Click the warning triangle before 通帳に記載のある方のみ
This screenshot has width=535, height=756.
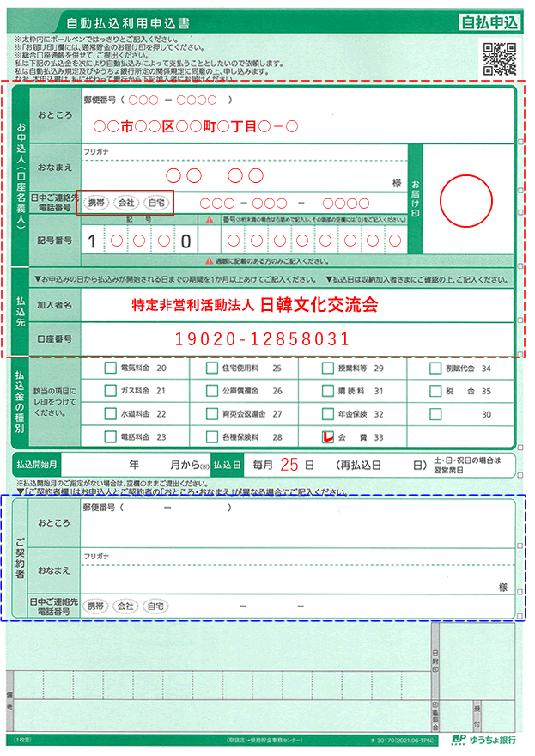(210, 261)
